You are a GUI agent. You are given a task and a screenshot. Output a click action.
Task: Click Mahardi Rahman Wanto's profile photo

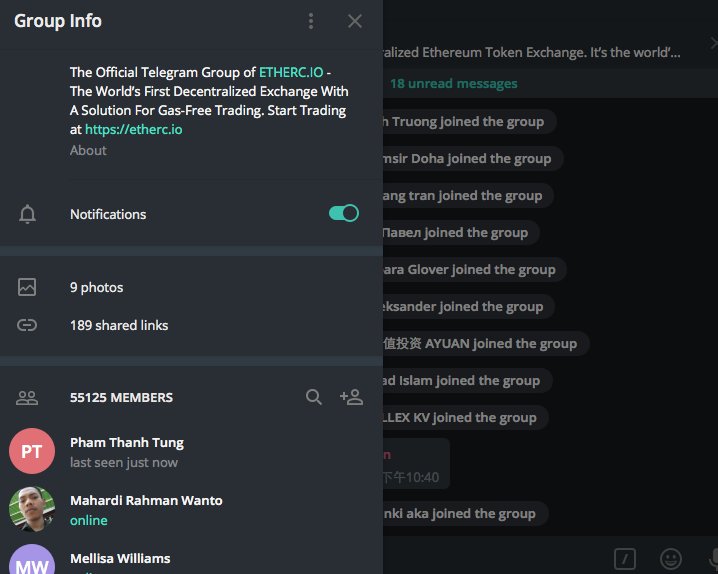[x=32, y=509]
